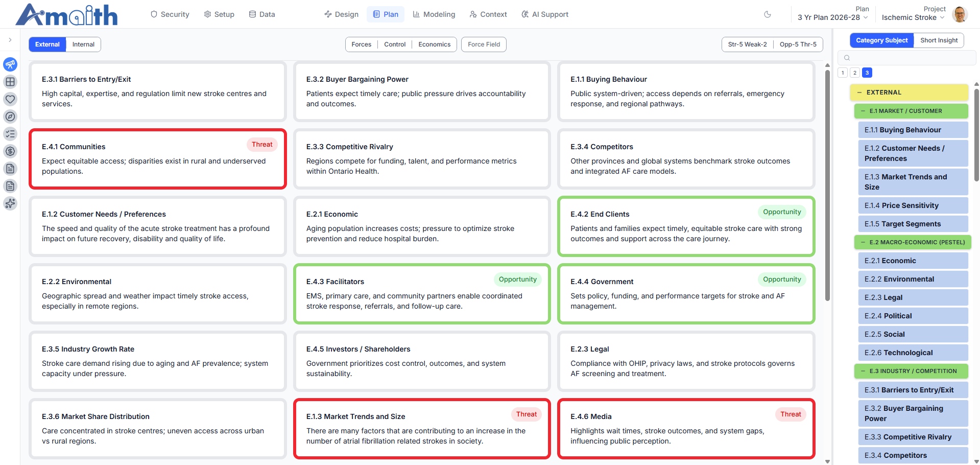Viewport: 980px width, 465px height.
Task: Click the Force Field button
Action: [484, 44]
